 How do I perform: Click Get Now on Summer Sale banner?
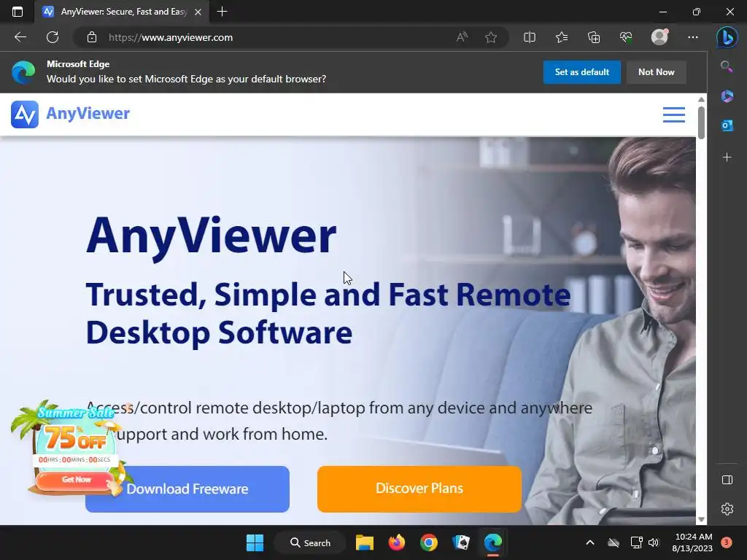click(75, 480)
